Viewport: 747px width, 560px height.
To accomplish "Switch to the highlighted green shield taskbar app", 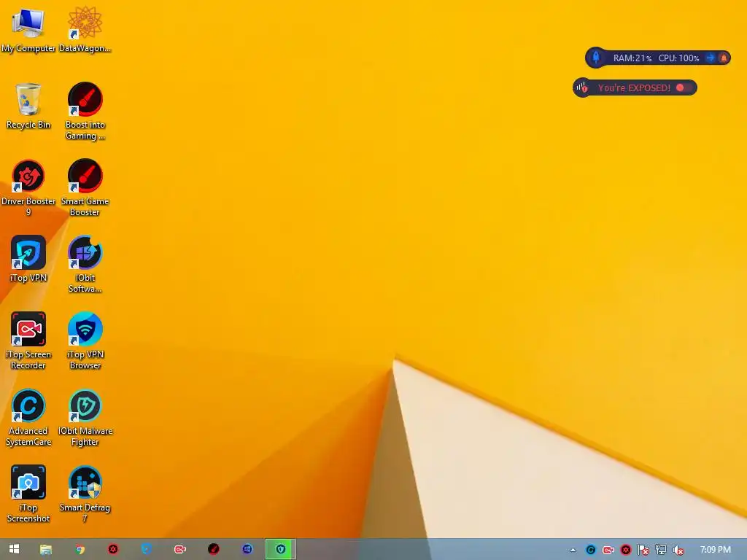I will coord(281,550).
